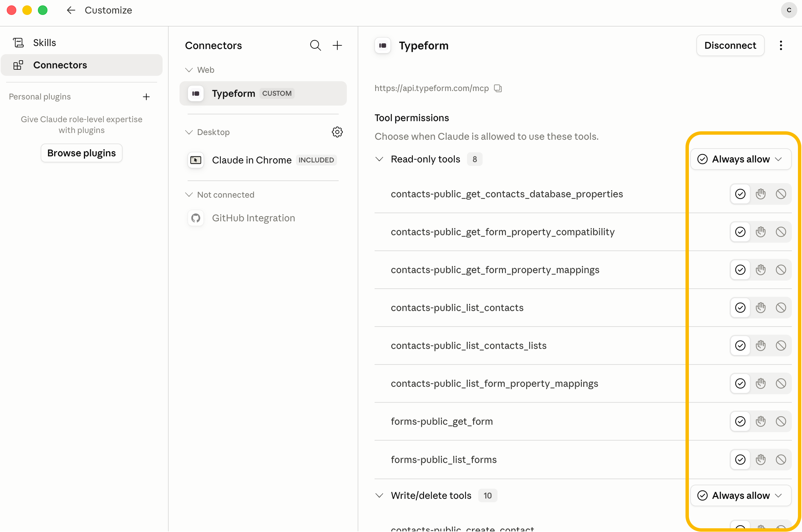This screenshot has width=802, height=532.
Task: Open Desktop connectors settings gear
Action: click(337, 132)
